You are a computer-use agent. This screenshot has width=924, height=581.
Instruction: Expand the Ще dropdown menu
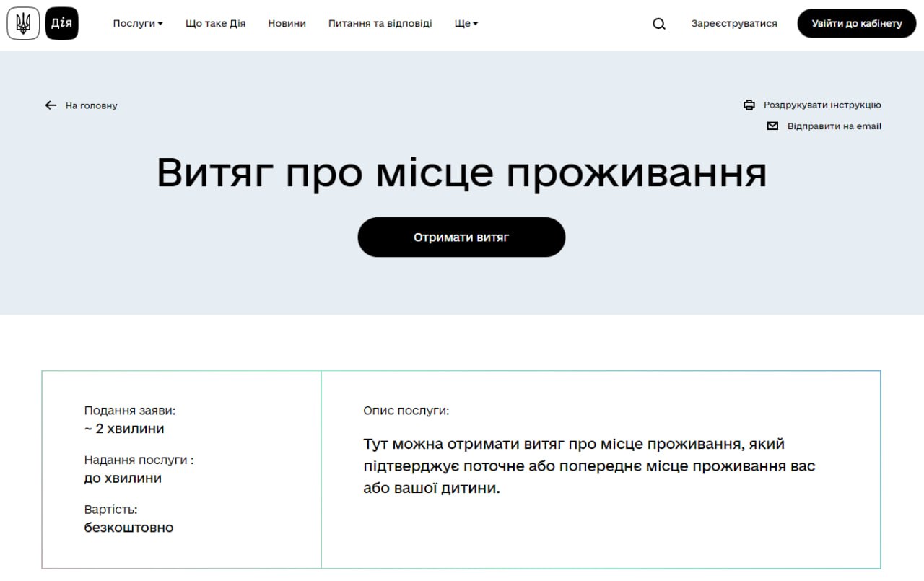466,23
